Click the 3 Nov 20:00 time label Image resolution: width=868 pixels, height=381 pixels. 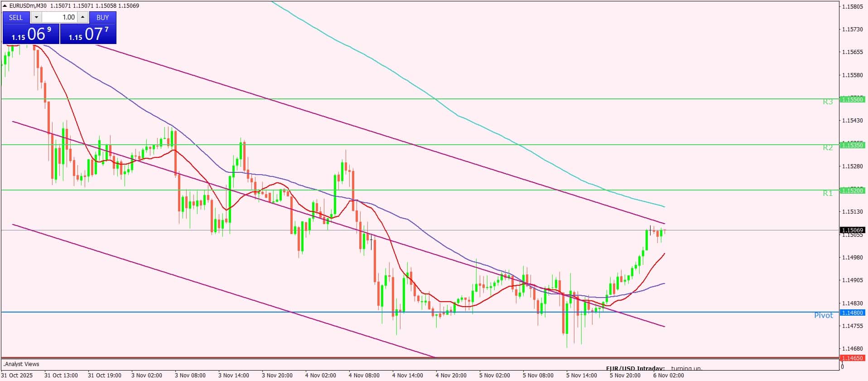277,376
